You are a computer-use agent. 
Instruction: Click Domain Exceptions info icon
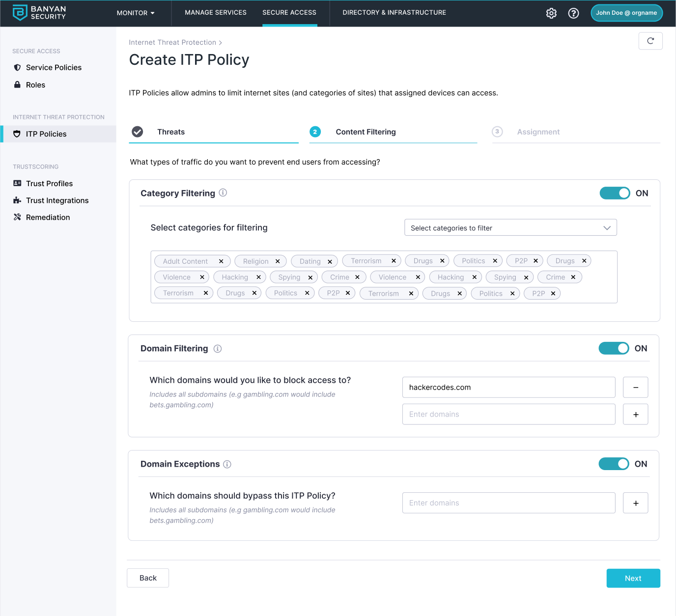coord(227,464)
